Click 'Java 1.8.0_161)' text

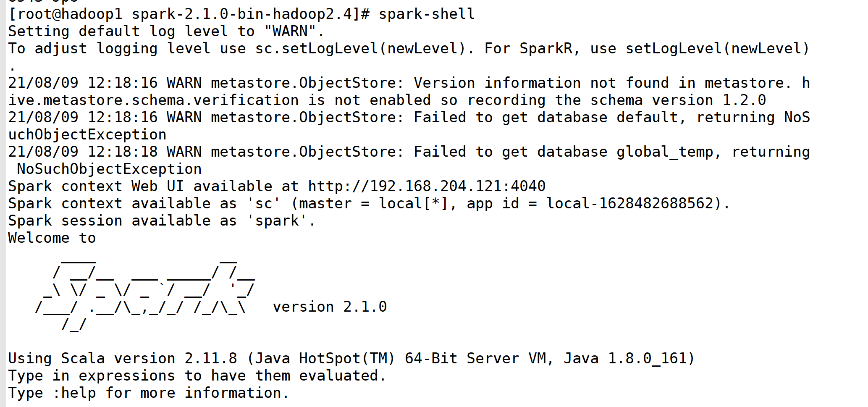[629, 359]
